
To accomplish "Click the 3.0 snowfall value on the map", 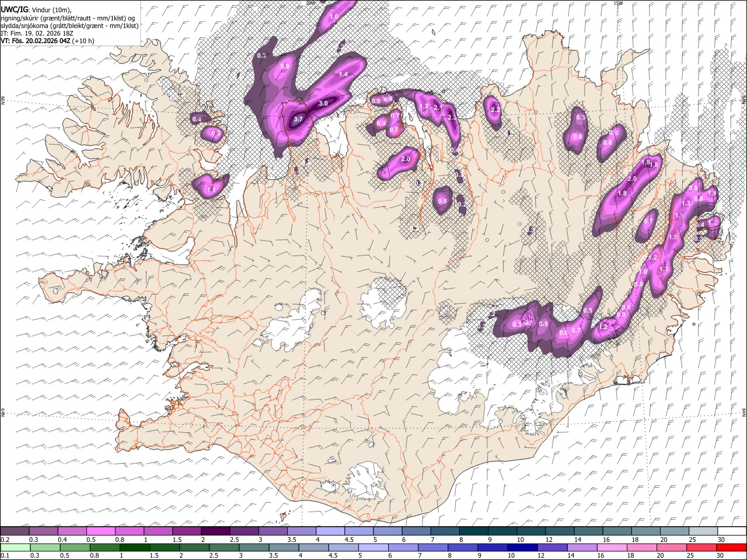I will coord(323,103).
